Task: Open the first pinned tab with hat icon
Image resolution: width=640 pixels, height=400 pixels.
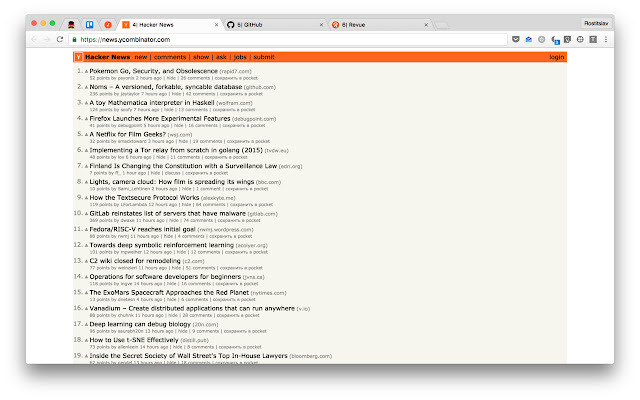Action: pos(71,24)
